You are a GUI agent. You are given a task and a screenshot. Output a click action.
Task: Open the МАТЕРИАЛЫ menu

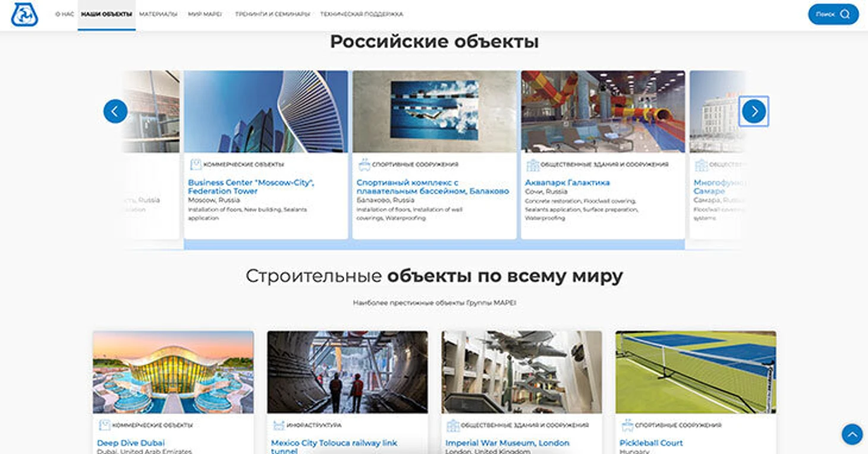pyautogui.click(x=158, y=14)
